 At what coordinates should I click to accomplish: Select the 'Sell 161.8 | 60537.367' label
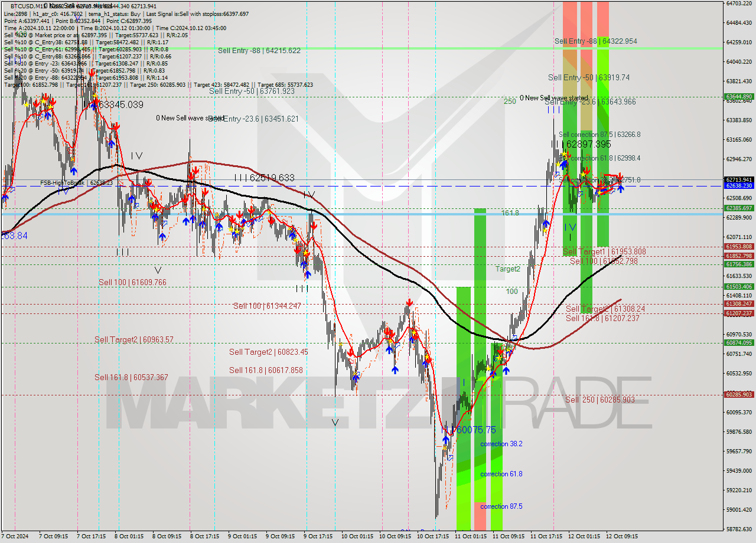click(131, 377)
